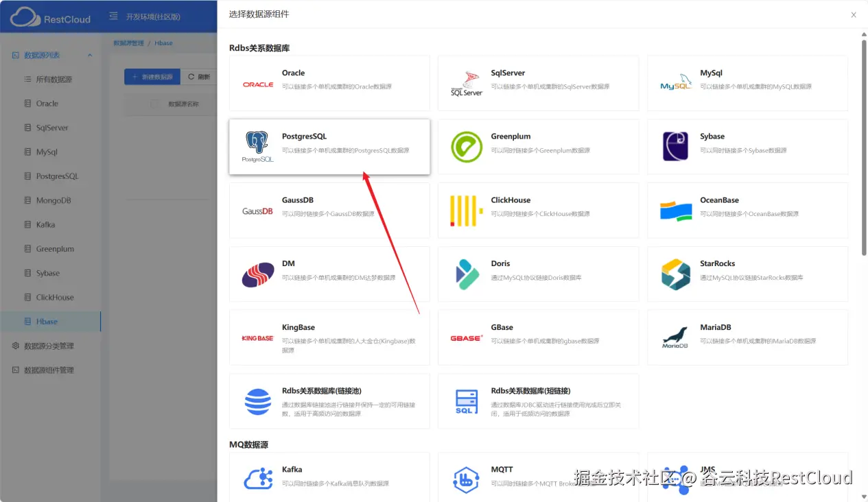This screenshot has width=868, height=502.
Task: Click the PostgreSQL elephant logo
Action: (258, 147)
